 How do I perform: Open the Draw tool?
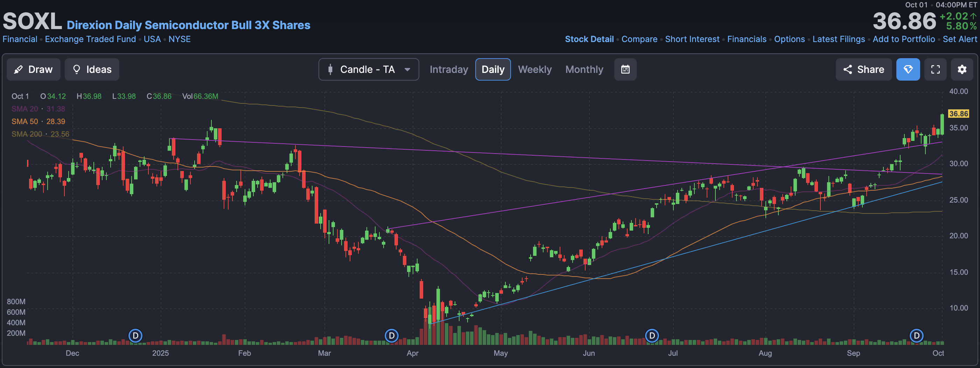coord(34,69)
